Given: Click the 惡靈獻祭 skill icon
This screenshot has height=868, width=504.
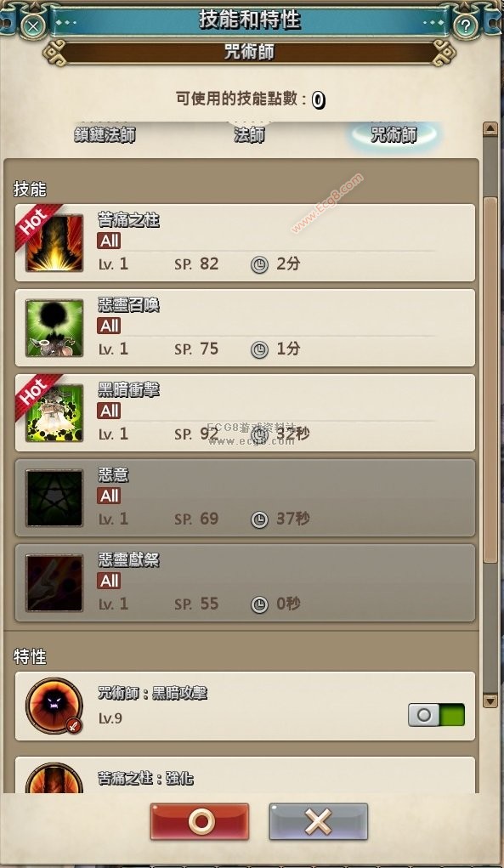Looking at the screenshot, I should pyautogui.click(x=54, y=583).
